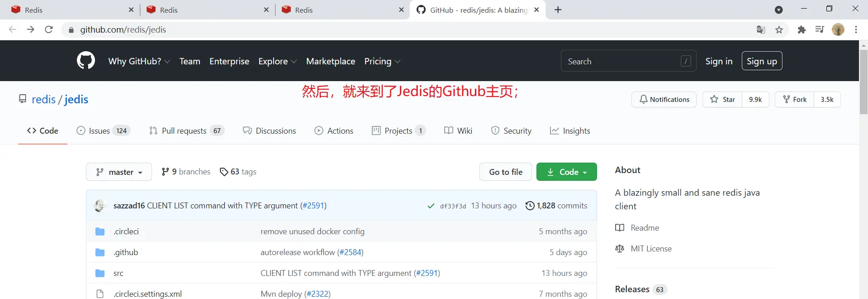Click the .github folder icon
The height and width of the screenshot is (299, 868).
click(x=100, y=252)
